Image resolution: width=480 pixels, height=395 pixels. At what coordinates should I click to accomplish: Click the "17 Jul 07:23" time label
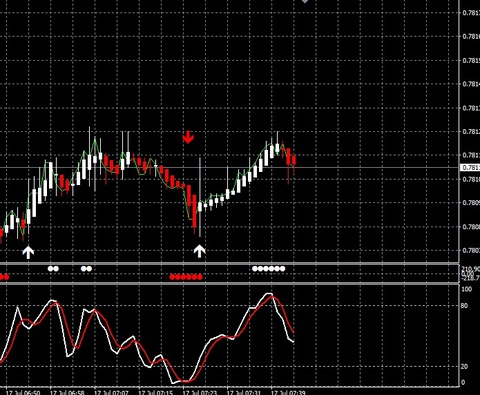click(200, 393)
